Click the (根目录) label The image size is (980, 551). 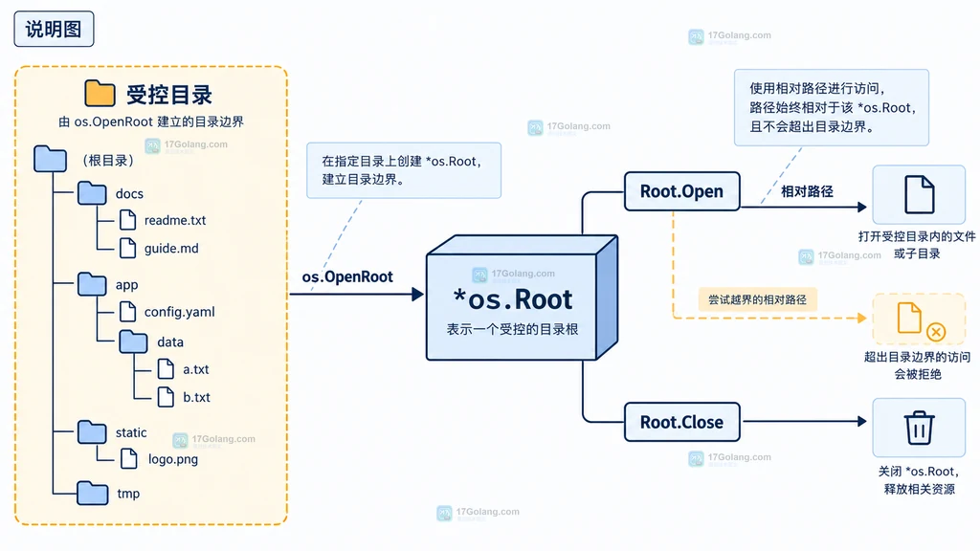pos(107,161)
